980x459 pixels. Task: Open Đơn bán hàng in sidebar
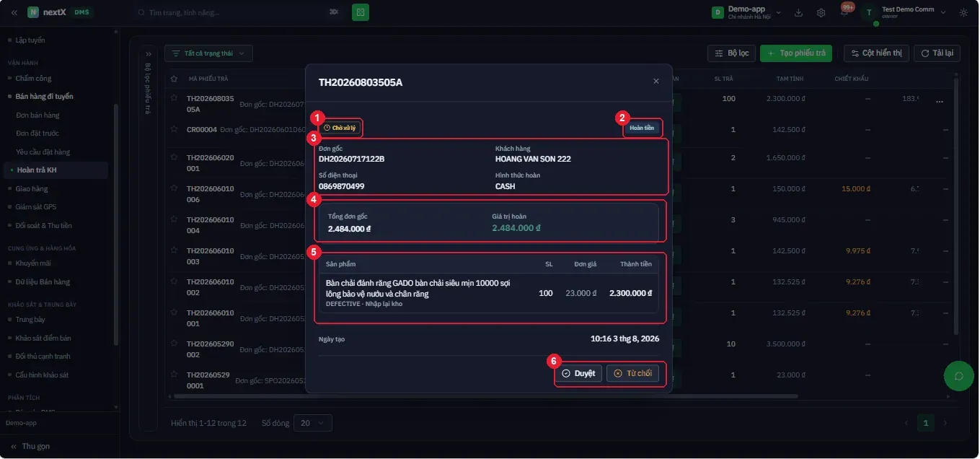click(37, 115)
